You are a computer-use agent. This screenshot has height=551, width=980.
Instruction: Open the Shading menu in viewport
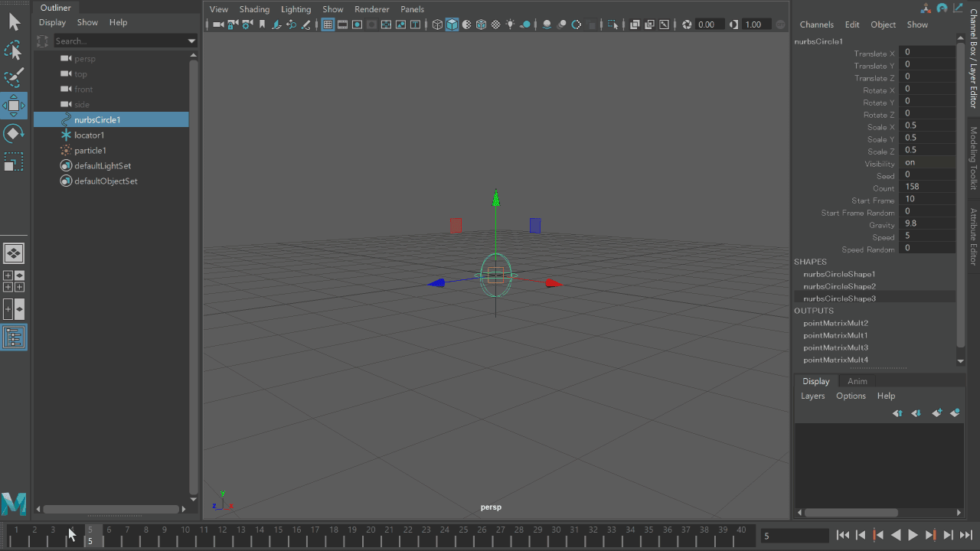(254, 9)
